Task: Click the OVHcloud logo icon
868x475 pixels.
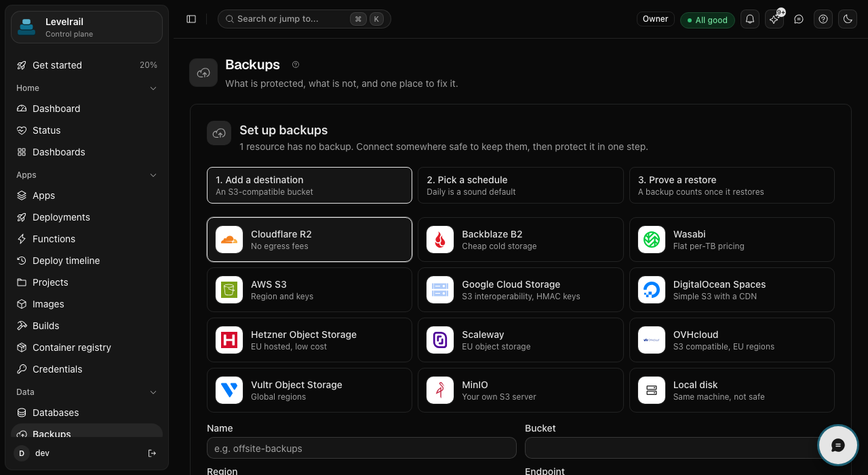Action: point(652,340)
